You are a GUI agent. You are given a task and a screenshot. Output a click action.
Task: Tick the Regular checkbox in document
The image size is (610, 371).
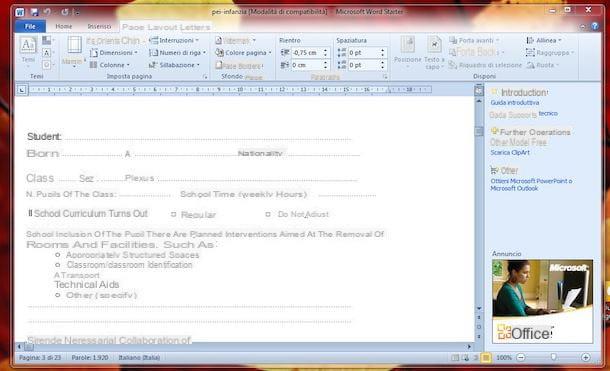174,214
